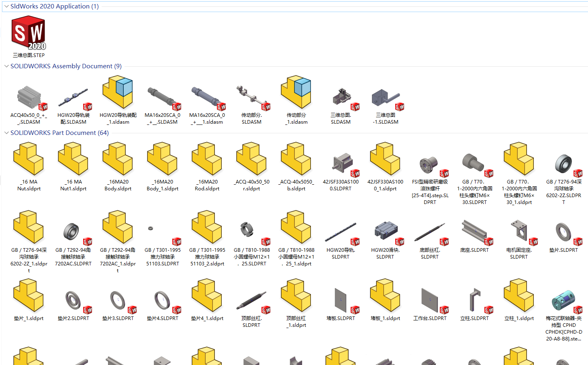Click the SldWorks 2020 Application (1) group header

point(55,6)
